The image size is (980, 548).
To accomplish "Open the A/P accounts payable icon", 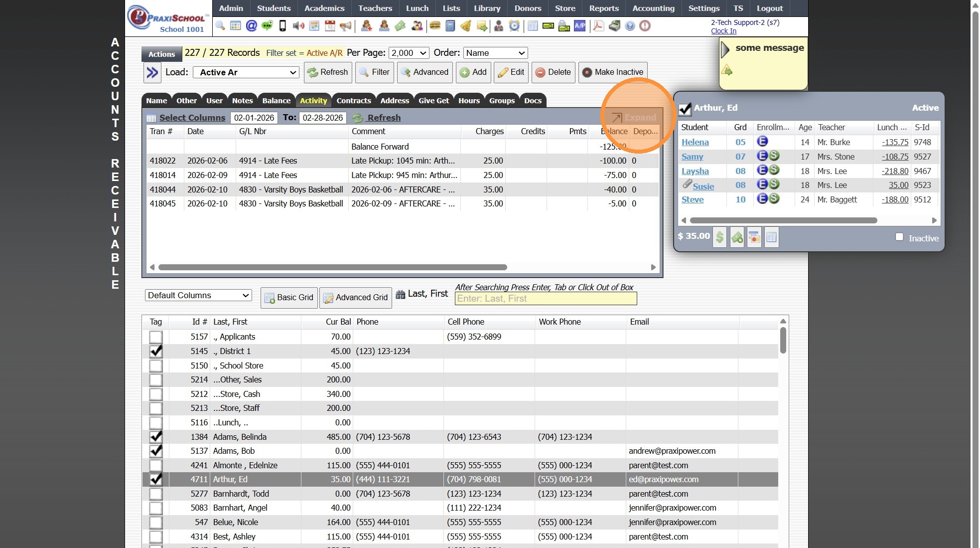I will tap(579, 26).
